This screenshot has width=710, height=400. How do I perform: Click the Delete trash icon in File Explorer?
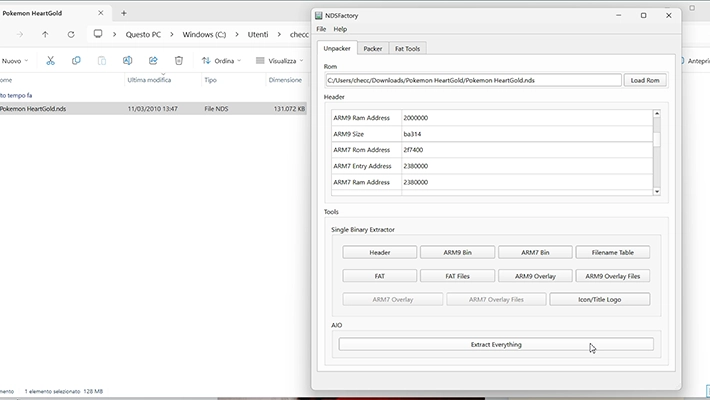click(179, 61)
